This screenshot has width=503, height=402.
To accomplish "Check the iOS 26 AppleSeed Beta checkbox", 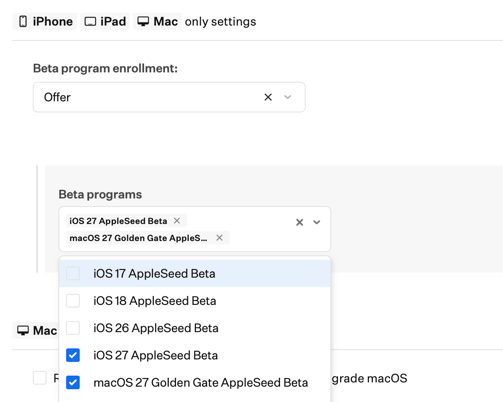I will pyautogui.click(x=73, y=328).
